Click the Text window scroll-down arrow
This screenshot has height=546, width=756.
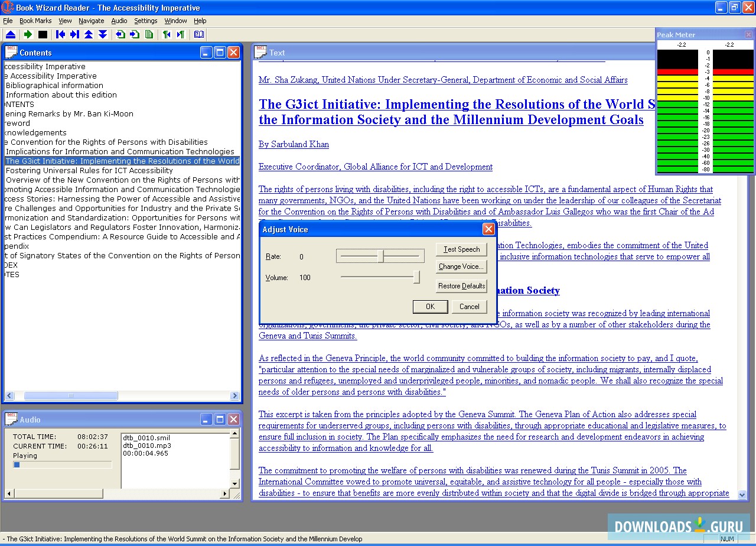(x=743, y=496)
